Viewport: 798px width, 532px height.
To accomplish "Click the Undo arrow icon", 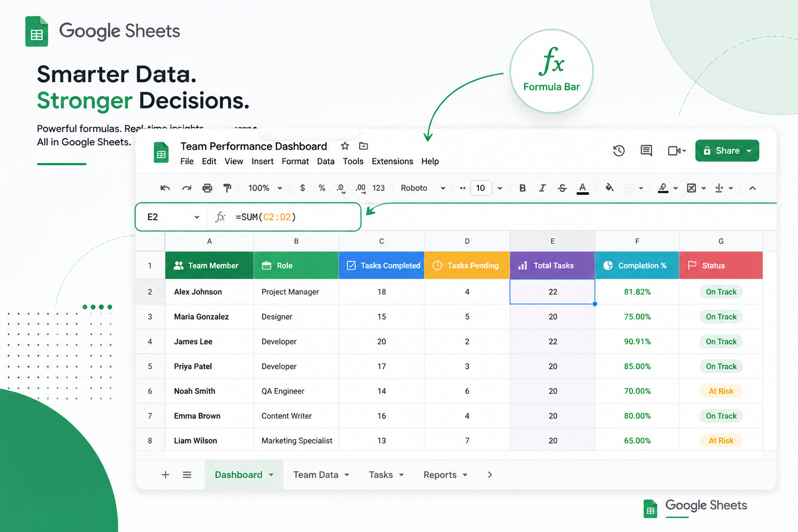I will [x=165, y=188].
